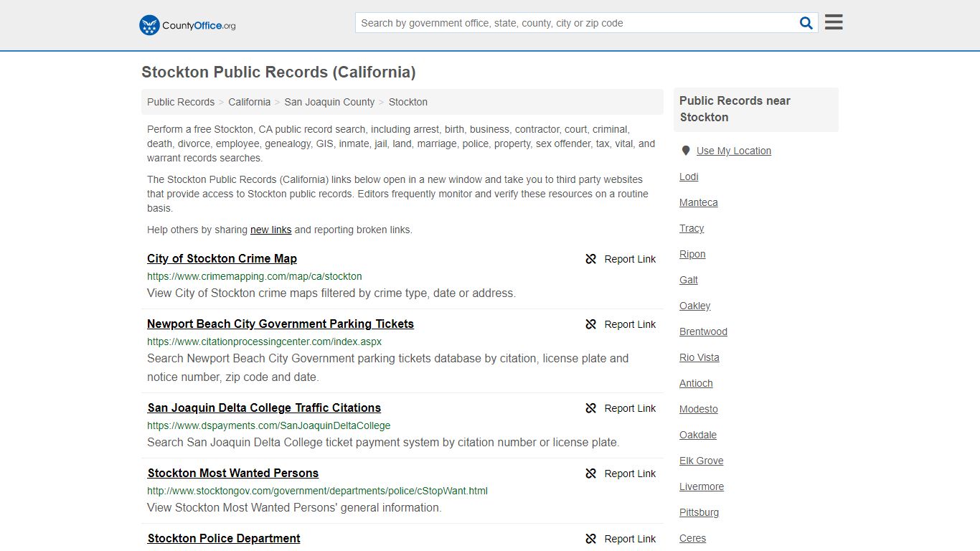Image resolution: width=980 pixels, height=551 pixels.
Task: Open Lodi public records
Action: [x=689, y=176]
